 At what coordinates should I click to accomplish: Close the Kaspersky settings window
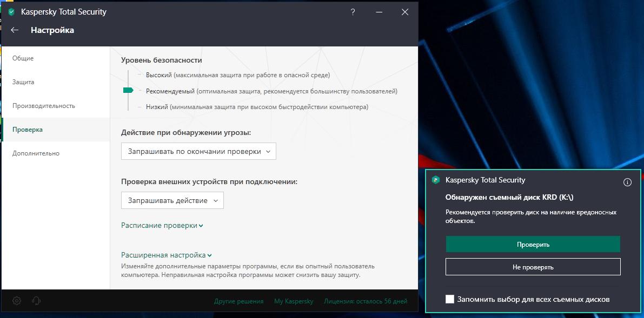[x=405, y=12]
